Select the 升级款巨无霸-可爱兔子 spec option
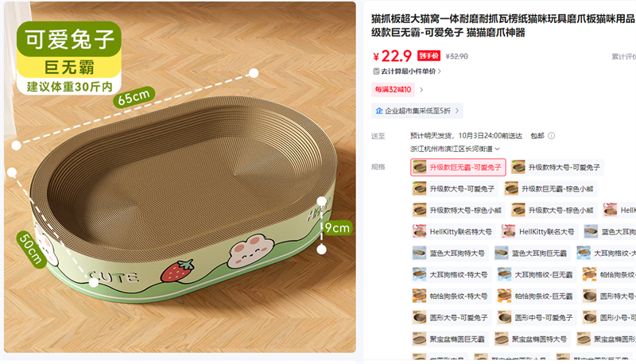636x364 pixels. coord(459,167)
